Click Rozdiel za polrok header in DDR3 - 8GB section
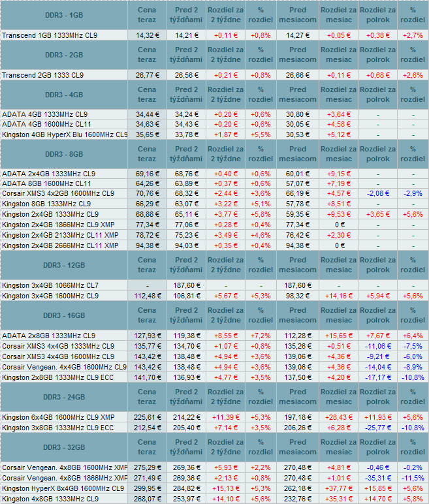The width and height of the screenshot is (429, 504). tap(378, 154)
